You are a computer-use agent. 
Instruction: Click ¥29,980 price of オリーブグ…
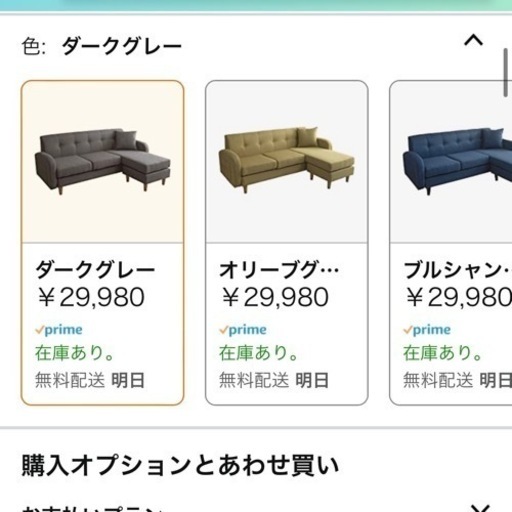coord(275,297)
